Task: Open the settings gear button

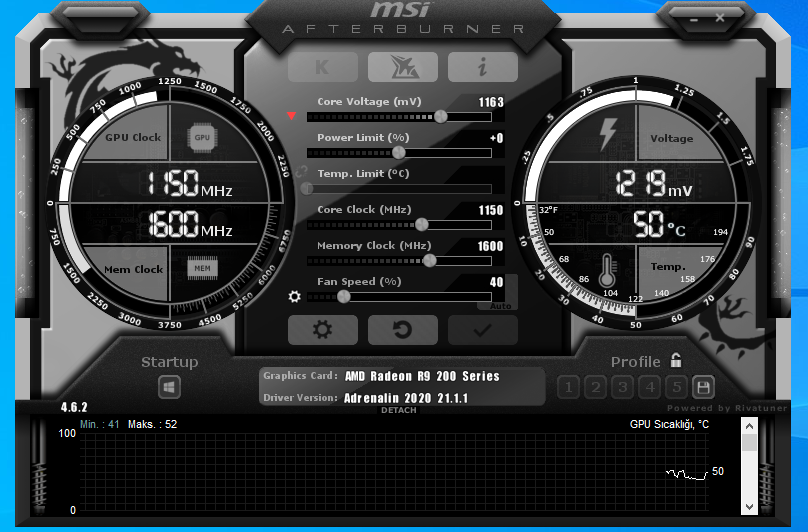Action: coord(323,330)
